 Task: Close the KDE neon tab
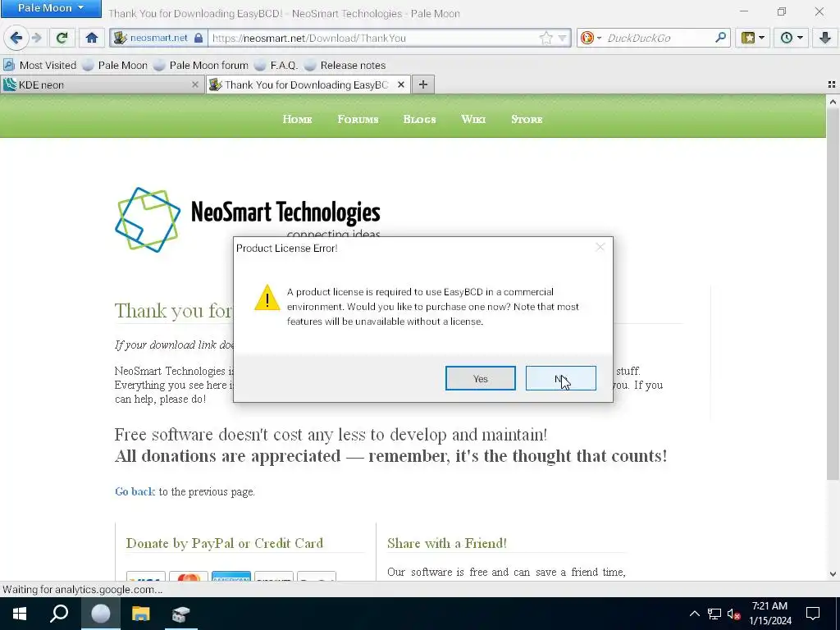[x=195, y=84]
